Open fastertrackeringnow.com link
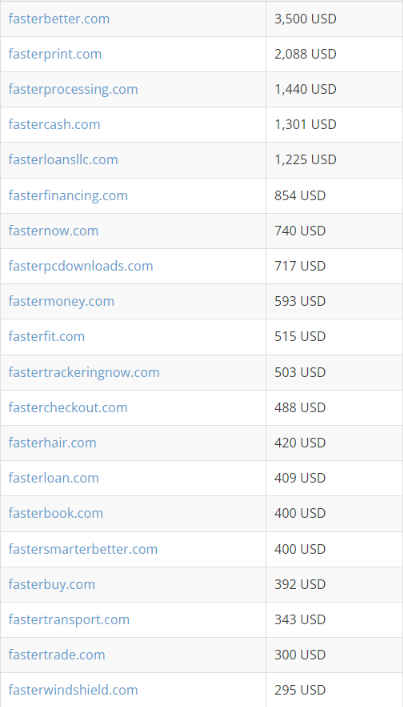 [x=84, y=372]
